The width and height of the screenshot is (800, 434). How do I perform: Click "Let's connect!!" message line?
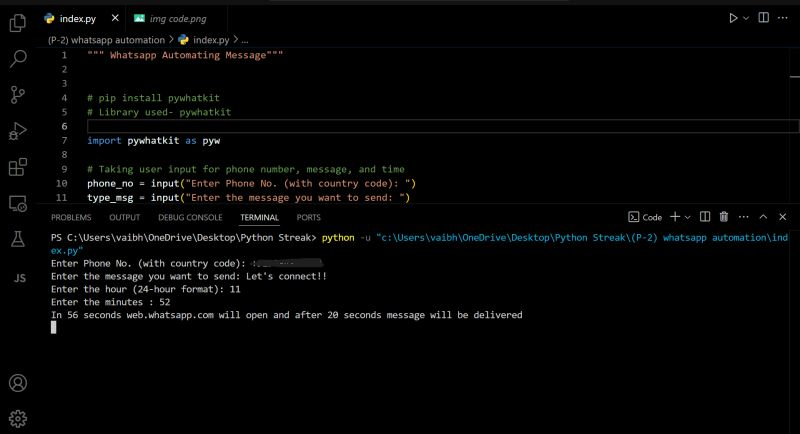pyautogui.click(x=188, y=276)
